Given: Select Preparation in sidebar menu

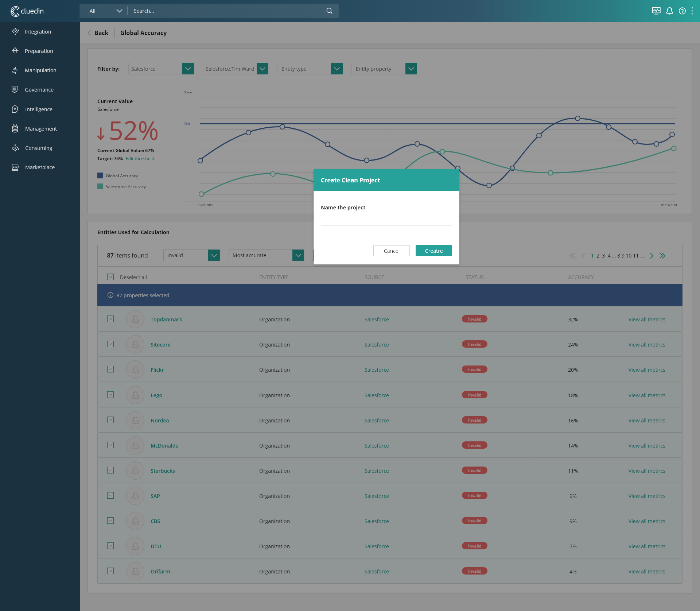Looking at the screenshot, I should 39,51.
